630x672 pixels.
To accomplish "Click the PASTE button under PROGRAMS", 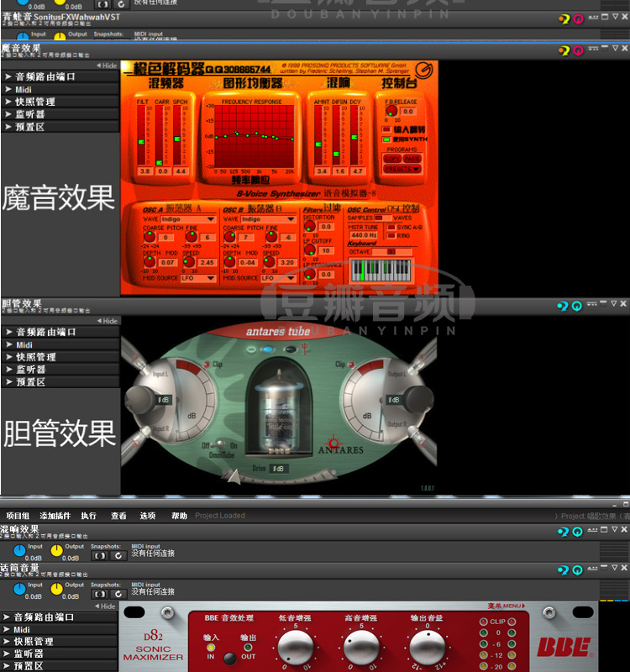I will coord(412,159).
